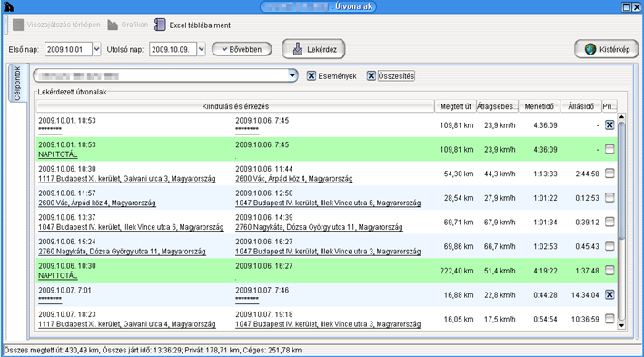This screenshot has width=644, height=357.
Task: Select the 1:13:33 travel time value
Action: [545, 174]
